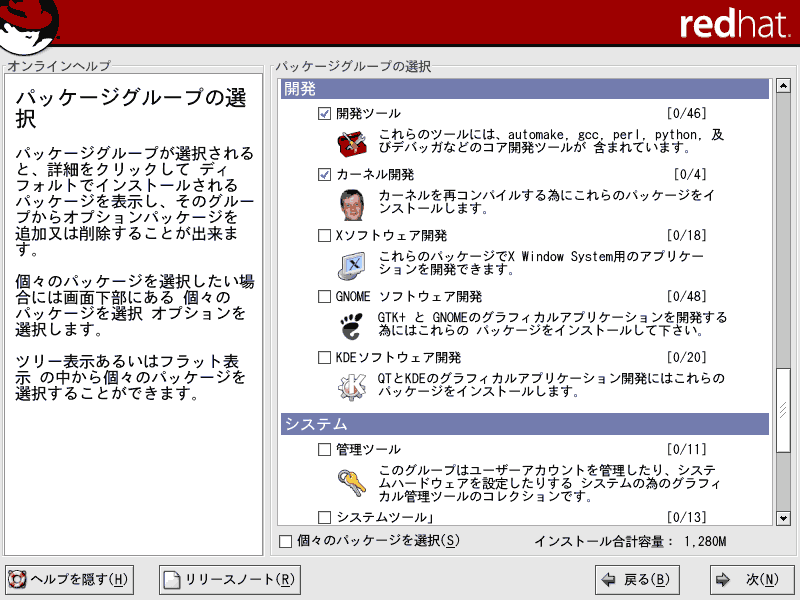Image resolution: width=800 pixels, height=600 pixels.
Task: Click the 管理ツール keys icon
Action: click(350, 483)
